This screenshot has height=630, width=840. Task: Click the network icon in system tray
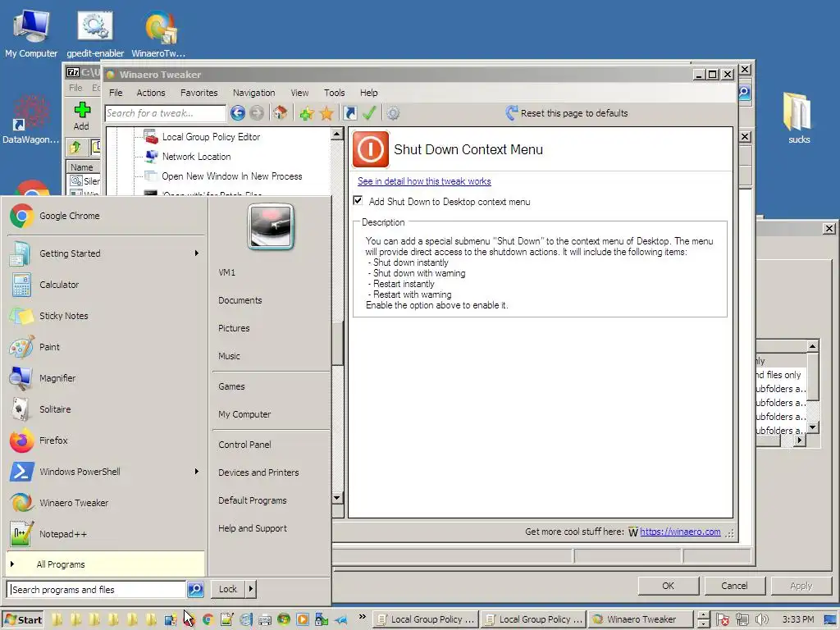742,619
